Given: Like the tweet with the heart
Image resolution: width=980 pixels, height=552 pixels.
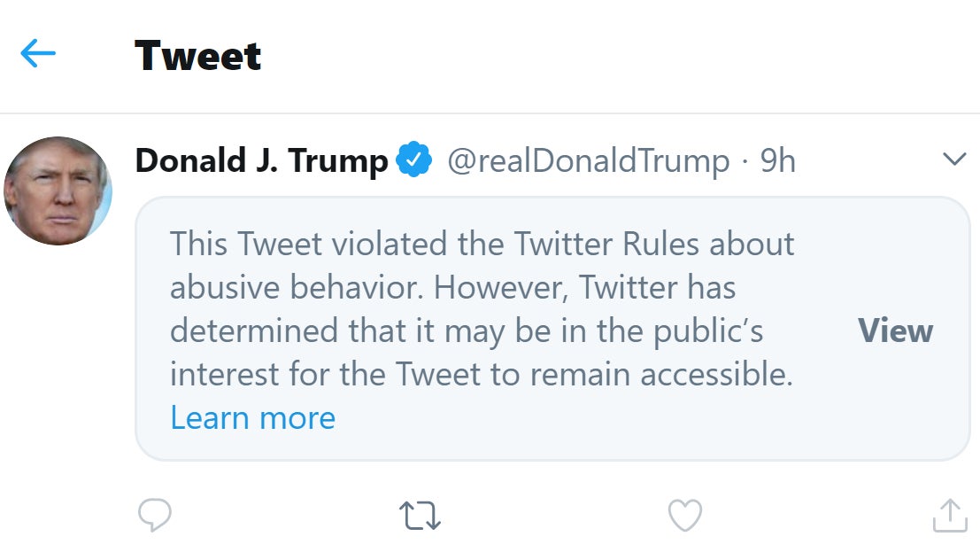Looking at the screenshot, I should (x=684, y=516).
